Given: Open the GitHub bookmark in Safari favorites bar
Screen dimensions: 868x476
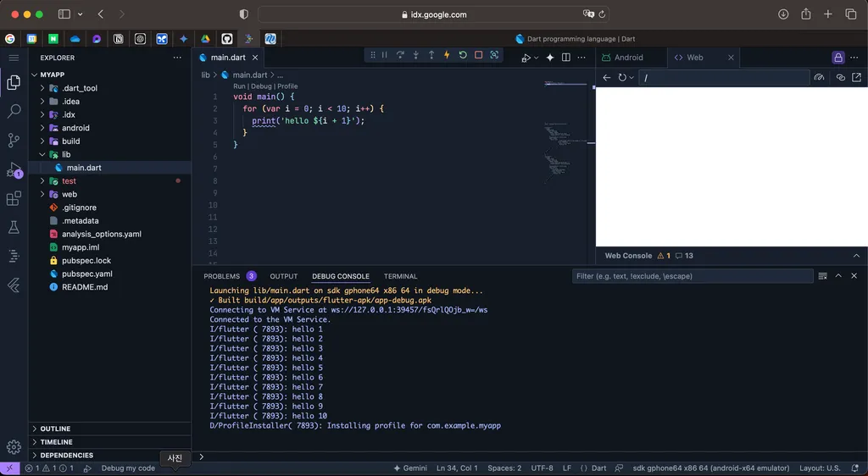Looking at the screenshot, I should tap(227, 39).
